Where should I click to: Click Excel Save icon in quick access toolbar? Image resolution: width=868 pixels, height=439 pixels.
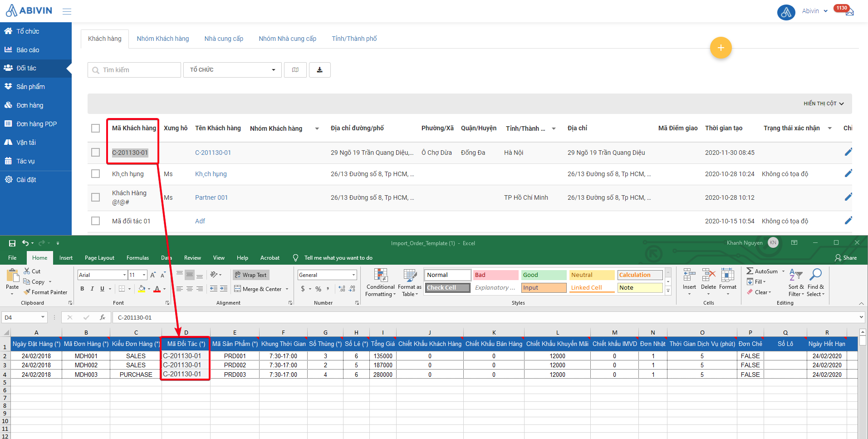[x=12, y=243]
